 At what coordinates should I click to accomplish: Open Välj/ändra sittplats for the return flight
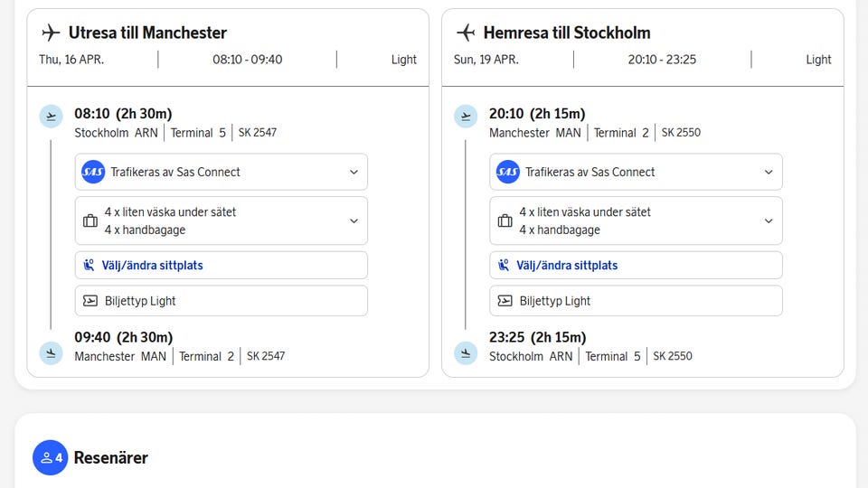point(636,266)
